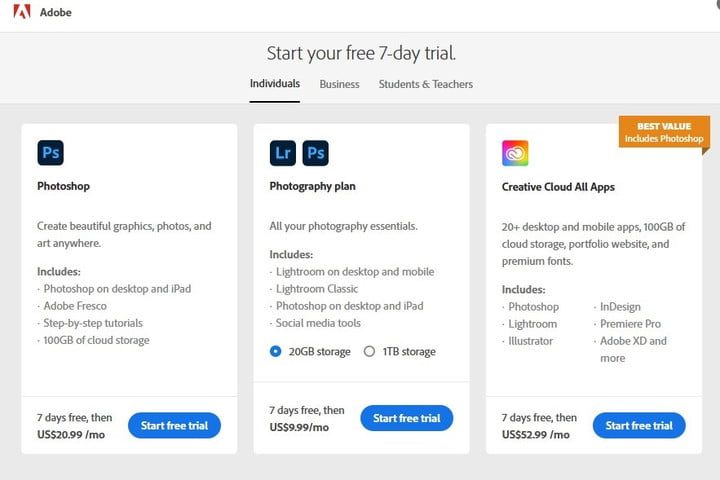This screenshot has height=480, width=720.
Task: Switch to Students & Teachers tab
Action: coord(425,84)
